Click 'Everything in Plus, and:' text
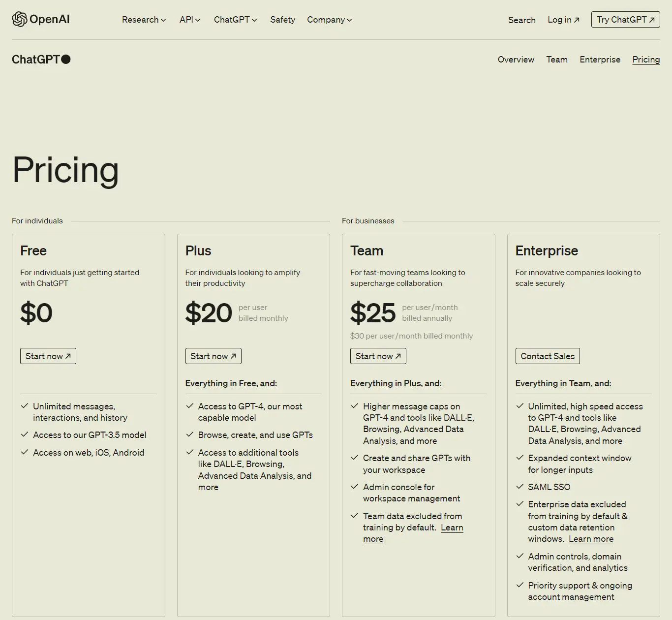 coord(396,383)
